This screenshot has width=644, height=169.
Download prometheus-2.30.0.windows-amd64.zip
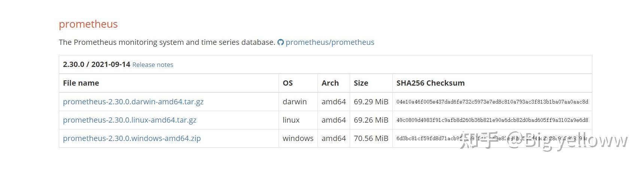tap(132, 138)
